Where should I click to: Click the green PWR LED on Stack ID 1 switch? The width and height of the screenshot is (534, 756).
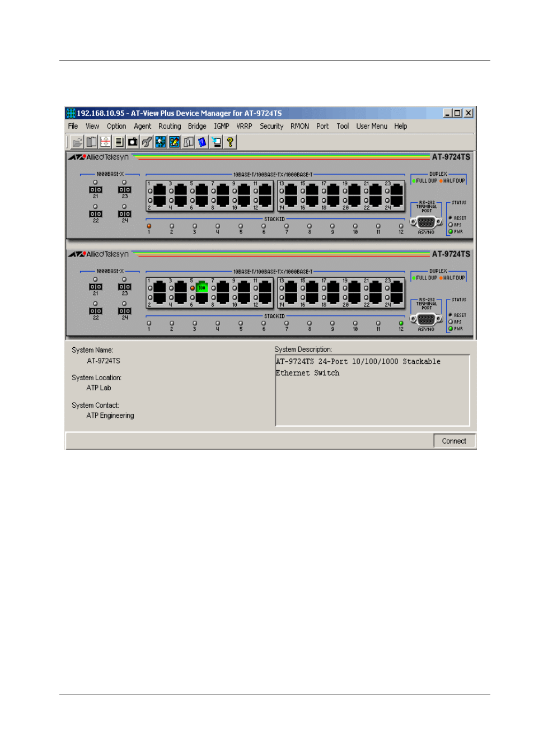(451, 231)
